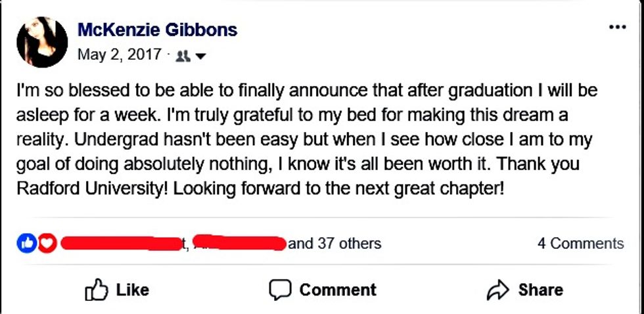Click the second redacted reactor name
The width and height of the screenshot is (644, 314).
pos(240,244)
